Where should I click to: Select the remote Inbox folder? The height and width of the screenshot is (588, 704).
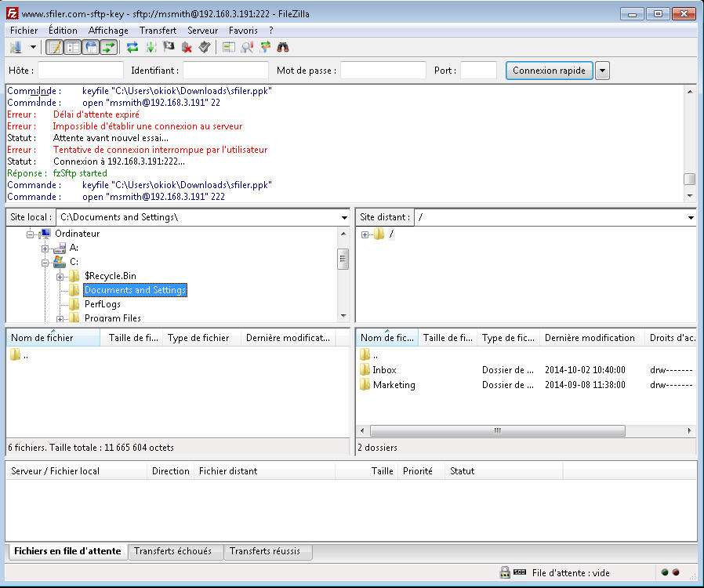[x=384, y=370]
